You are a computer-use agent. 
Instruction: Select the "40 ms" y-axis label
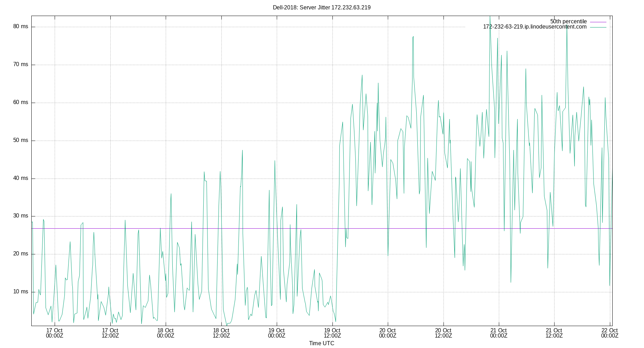coord(21,178)
